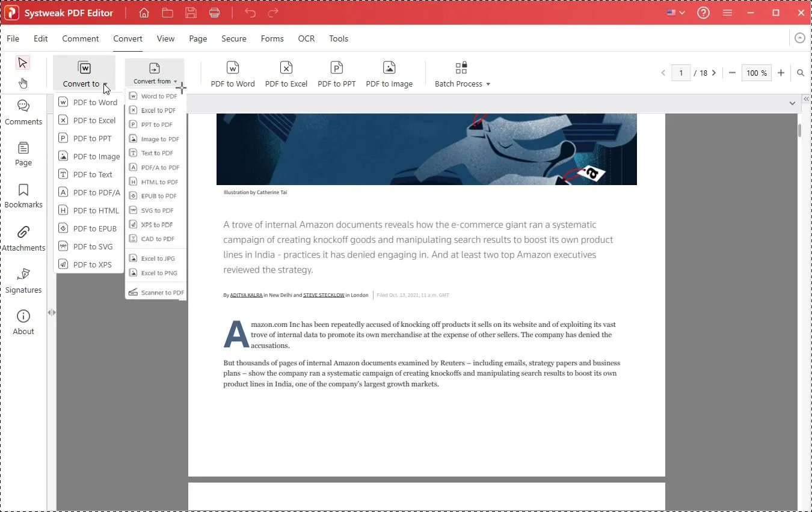
Task: Select Excel to PDF menu entry
Action: 155,110
